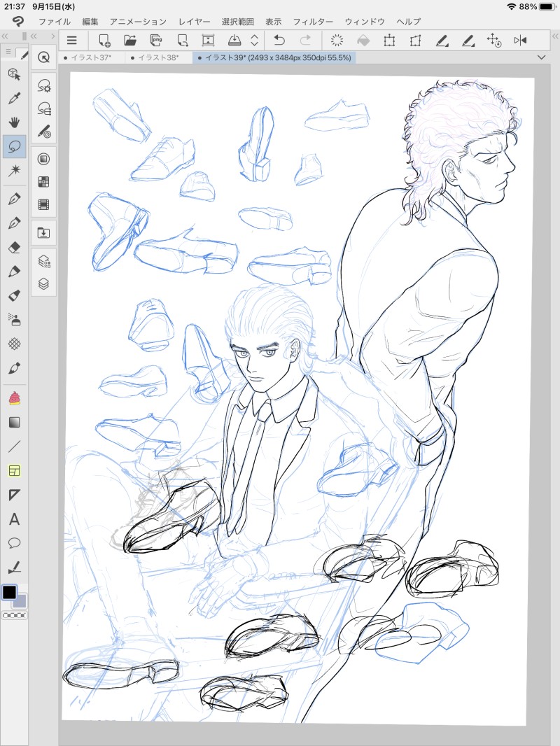The width and height of the screenshot is (560, 746).
Task: Click the Clip Studio logo icon
Action: click(x=17, y=22)
